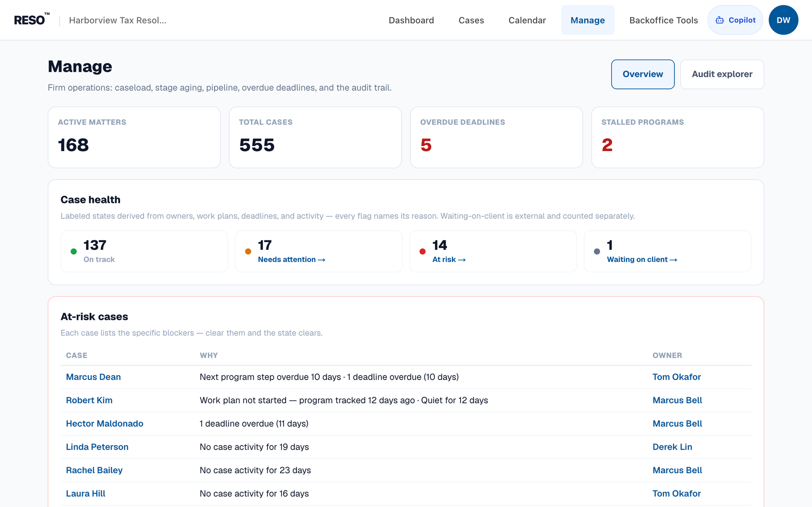Click the OWNER column header
Image resolution: width=812 pixels, height=507 pixels.
tap(667, 355)
